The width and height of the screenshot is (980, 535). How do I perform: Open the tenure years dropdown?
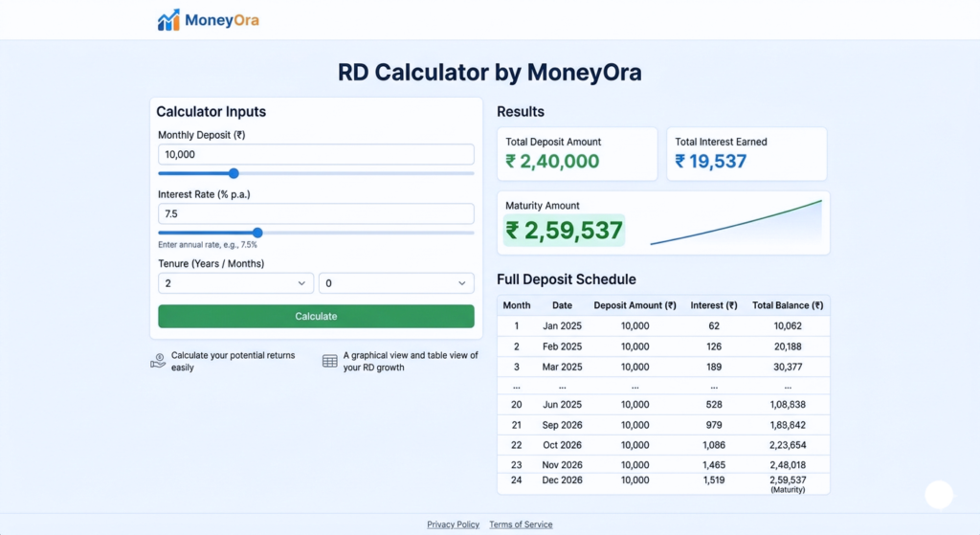(x=235, y=283)
